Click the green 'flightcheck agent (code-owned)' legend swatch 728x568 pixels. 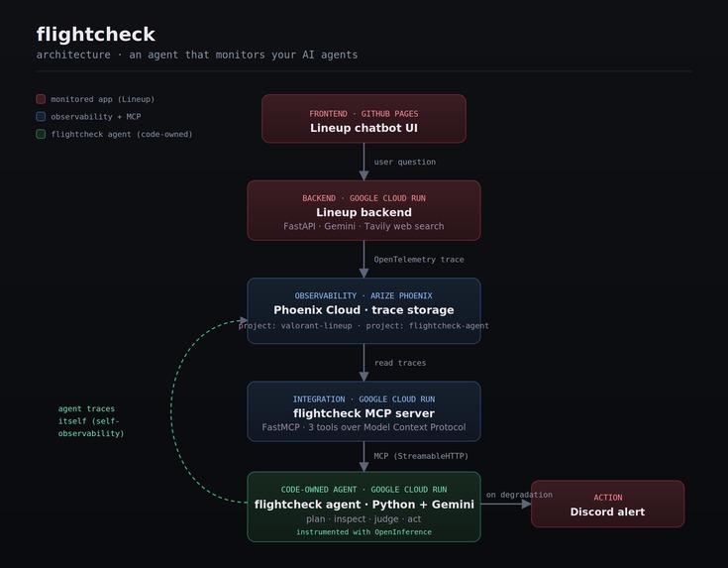(41, 135)
